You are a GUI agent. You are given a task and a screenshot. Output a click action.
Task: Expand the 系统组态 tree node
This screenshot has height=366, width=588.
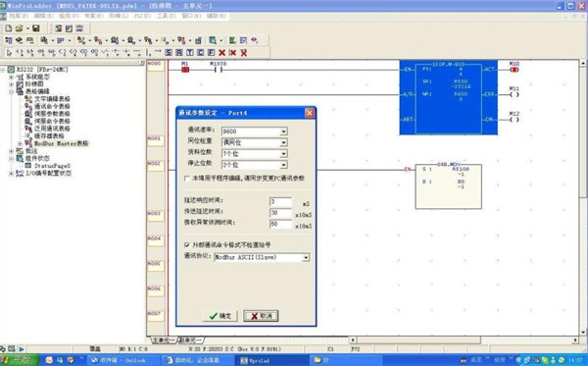(x=11, y=77)
